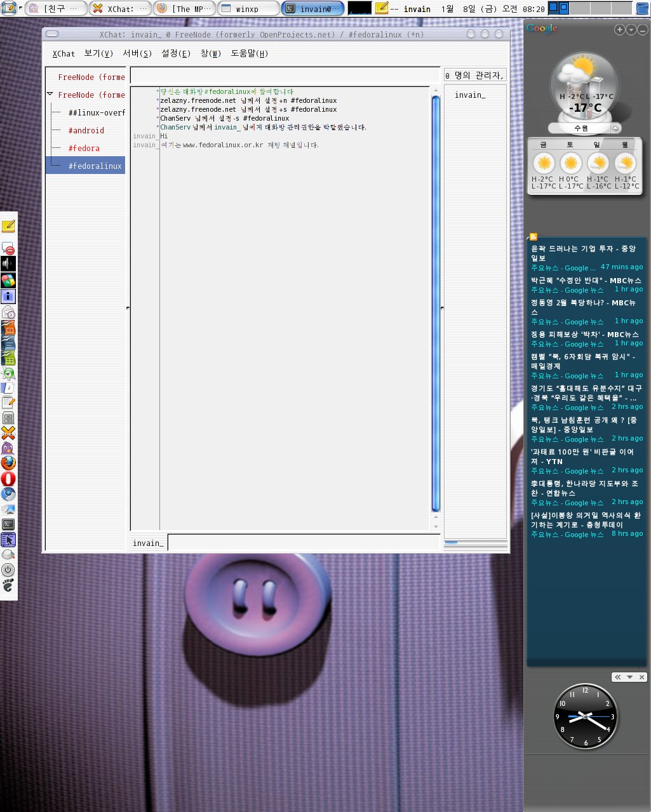Click the lag meter bar under user list
Viewport: 651px width, 812px height.
click(476, 543)
